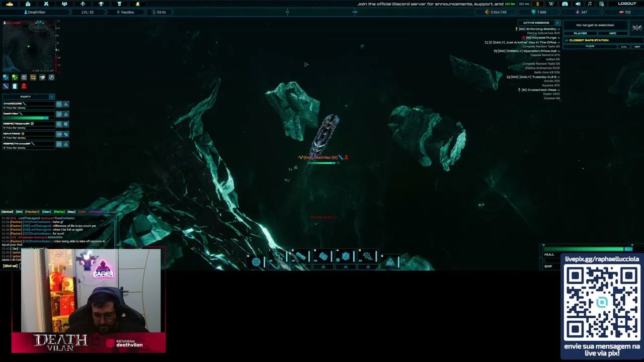Viewport: 644px width, 362px height.
Task: Collapse the Crosscheck Pass mission
Action: click(x=559, y=90)
